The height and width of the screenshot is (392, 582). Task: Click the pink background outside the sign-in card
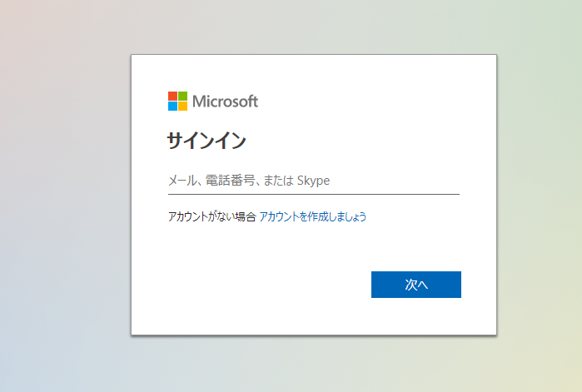click(x=50, y=33)
